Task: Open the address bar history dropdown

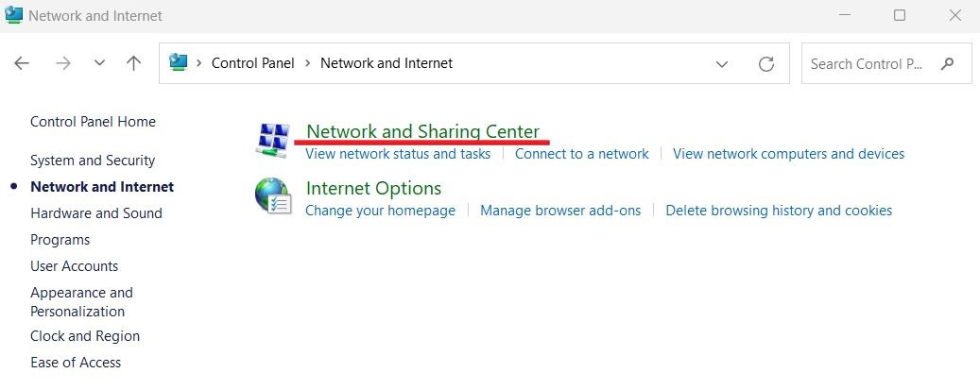Action: 722,64
